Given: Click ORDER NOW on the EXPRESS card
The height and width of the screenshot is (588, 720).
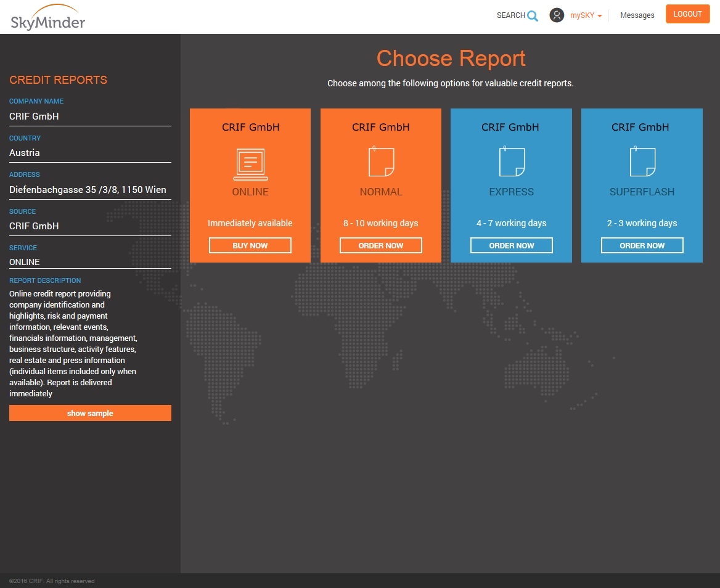Looking at the screenshot, I should pos(512,245).
